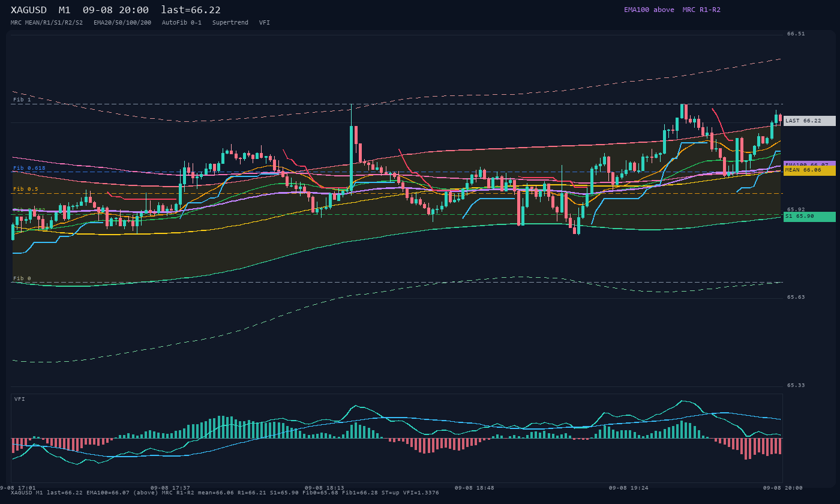Select the MRC MEAN/R1/S1/R2/S2 indicator label
The width and height of the screenshot is (840, 504).
(47, 22)
